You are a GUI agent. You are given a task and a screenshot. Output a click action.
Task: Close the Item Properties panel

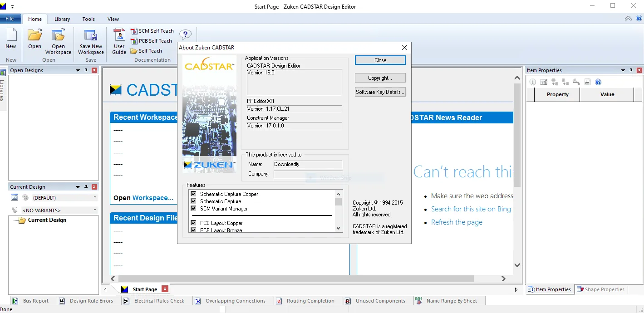point(639,70)
